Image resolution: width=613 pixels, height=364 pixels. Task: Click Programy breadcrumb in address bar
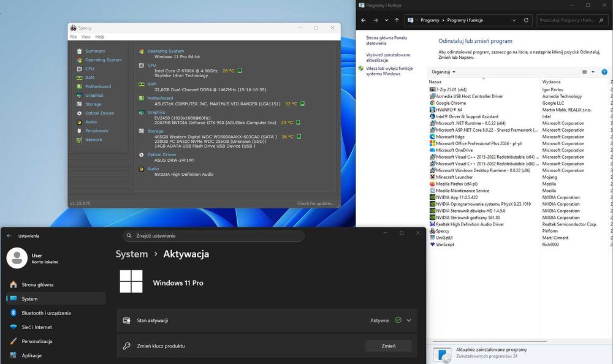click(x=430, y=20)
